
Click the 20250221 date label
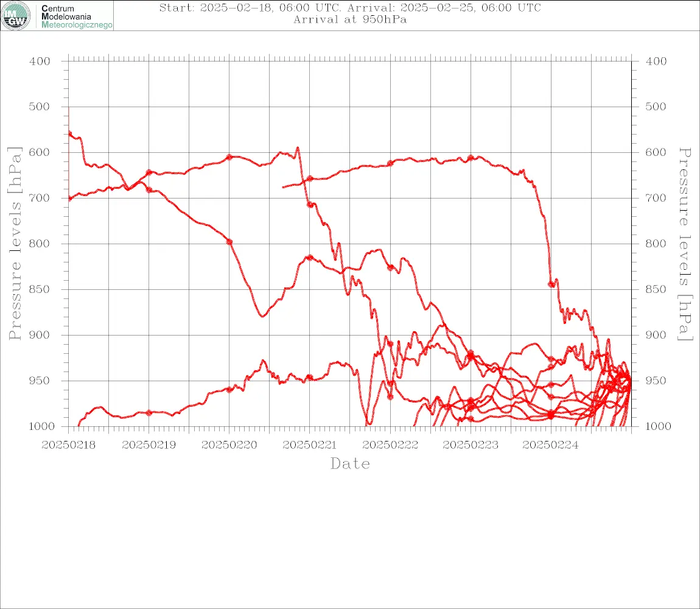coord(309,445)
